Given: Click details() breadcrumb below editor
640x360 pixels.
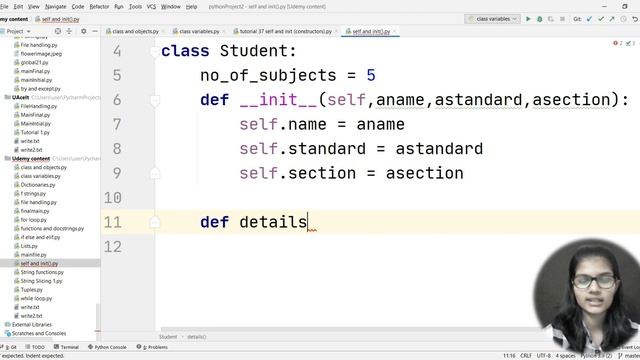Looking at the screenshot, I should [197, 337].
